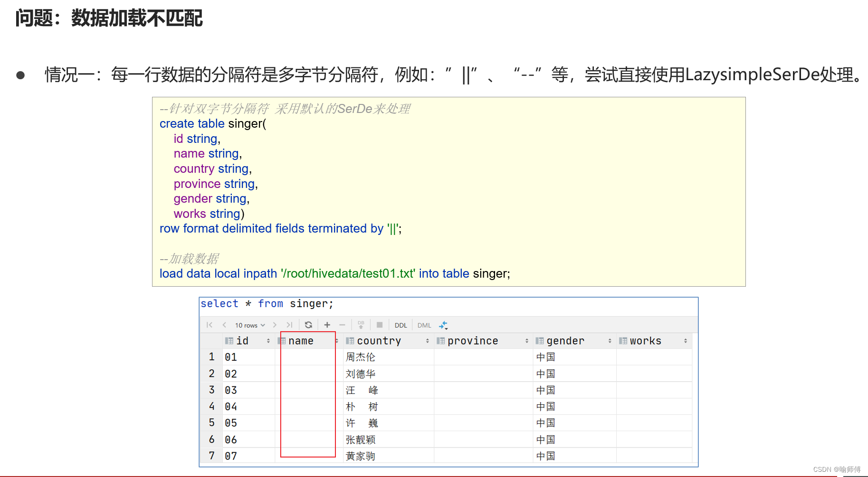868x477 pixels.
Task: Click the create table singer( code line
Action: (213, 124)
